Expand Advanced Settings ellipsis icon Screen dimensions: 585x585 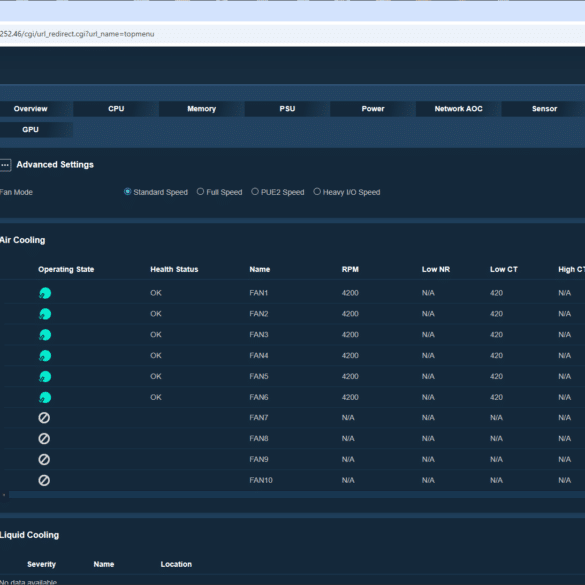[x=5, y=165]
